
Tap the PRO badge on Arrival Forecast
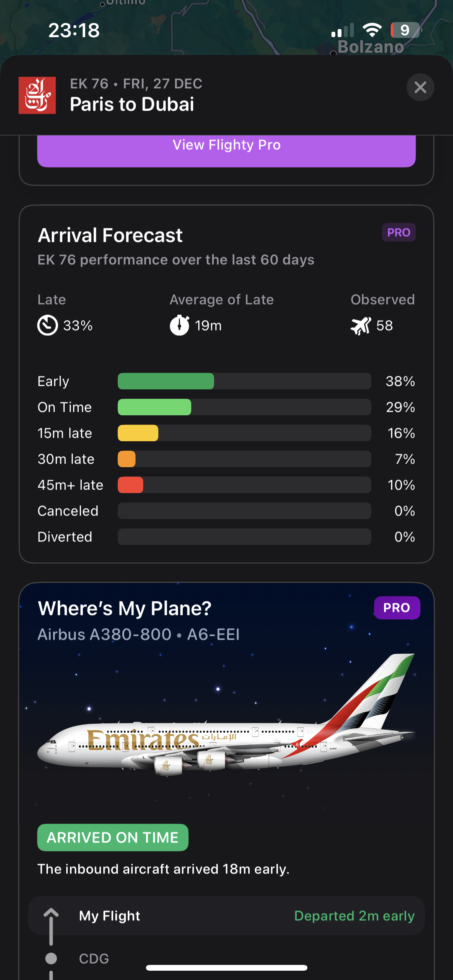[399, 232]
